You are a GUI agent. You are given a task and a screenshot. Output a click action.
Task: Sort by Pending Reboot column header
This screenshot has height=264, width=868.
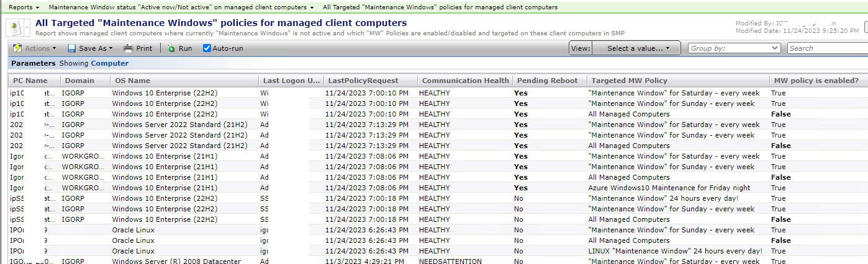coord(547,81)
